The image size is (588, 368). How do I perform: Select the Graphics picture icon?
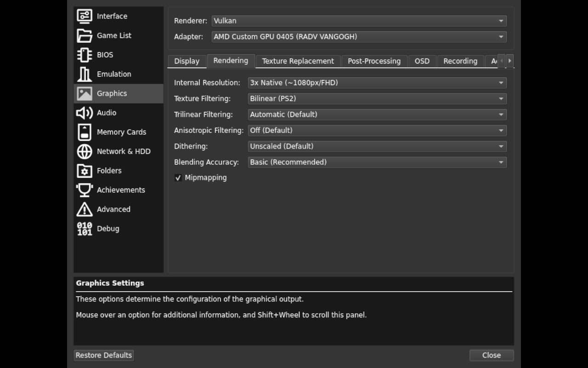pyautogui.click(x=85, y=93)
